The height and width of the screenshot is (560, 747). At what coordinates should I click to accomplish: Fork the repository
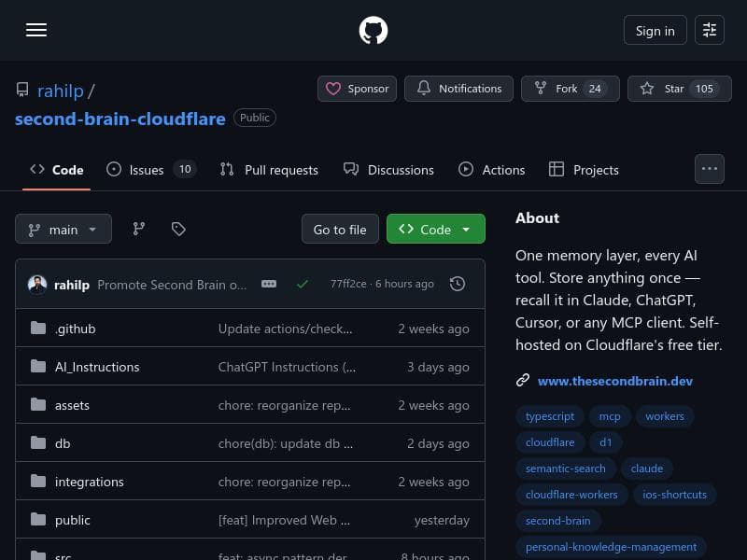coord(571,89)
